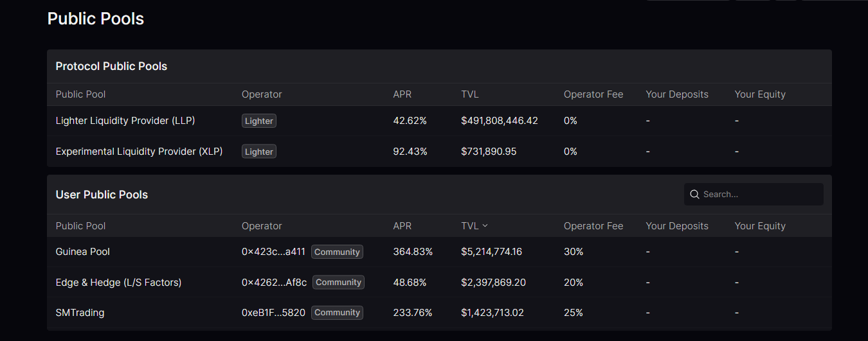Screen dimensions: 868x341
Task: Open the Edge & Hedge (L/S Factors) pool
Action: pos(118,283)
